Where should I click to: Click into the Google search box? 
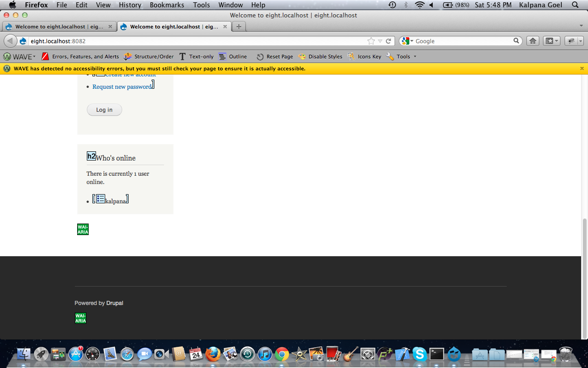(x=464, y=41)
